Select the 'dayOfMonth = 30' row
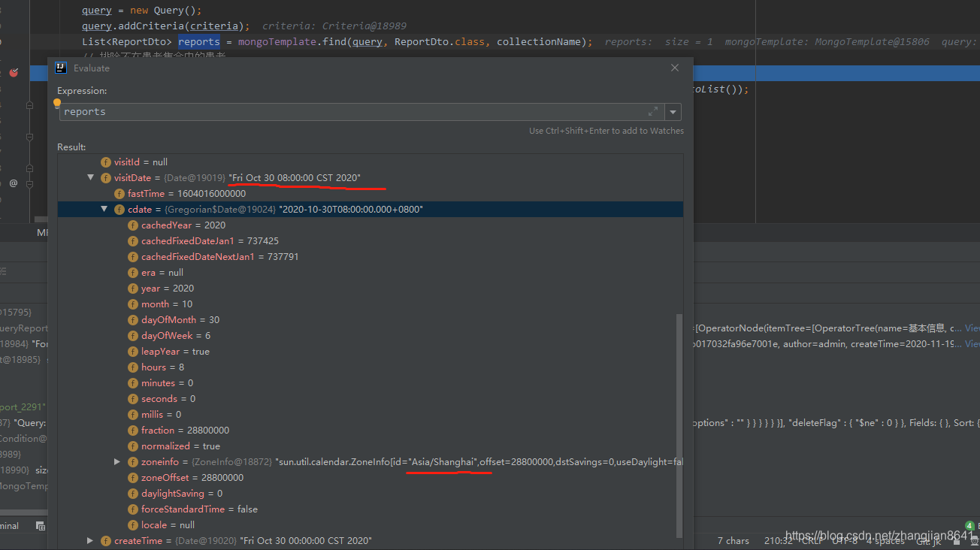This screenshot has height=550, width=980. [371, 319]
